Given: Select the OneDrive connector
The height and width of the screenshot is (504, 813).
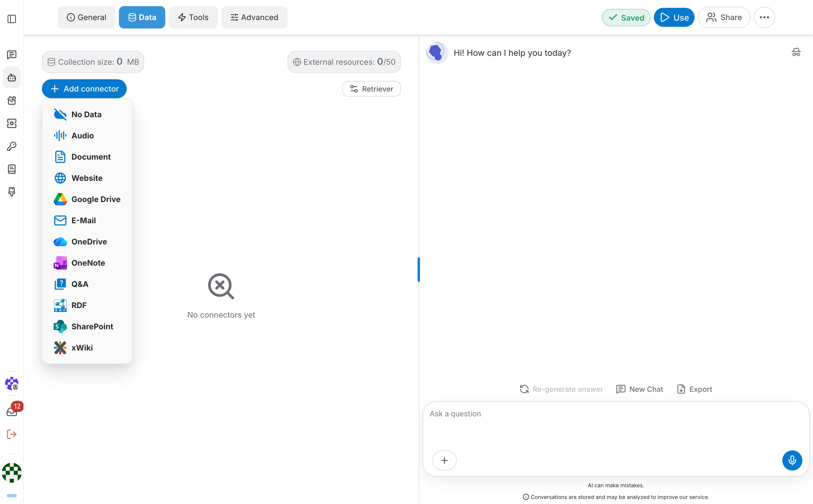Looking at the screenshot, I should 87,242.
